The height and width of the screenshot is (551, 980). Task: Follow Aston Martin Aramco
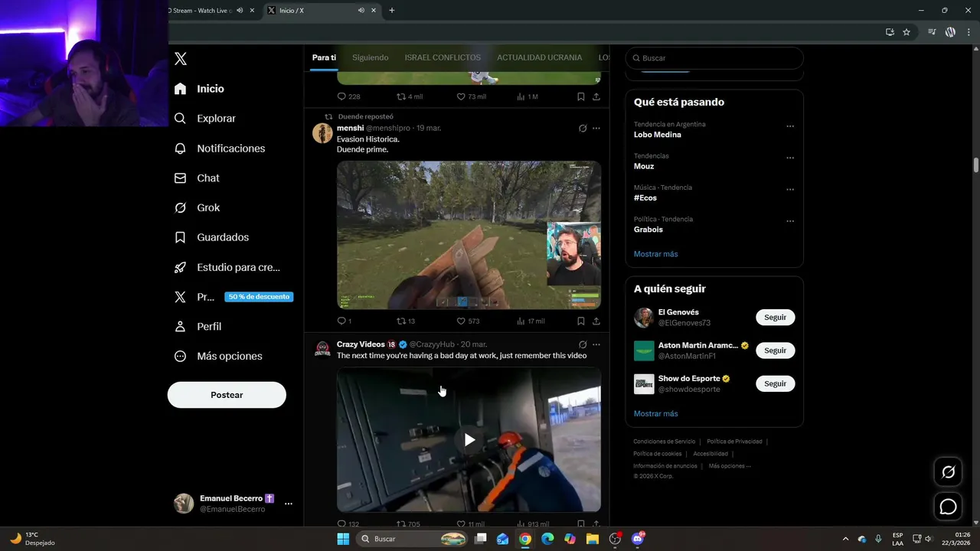(x=775, y=350)
